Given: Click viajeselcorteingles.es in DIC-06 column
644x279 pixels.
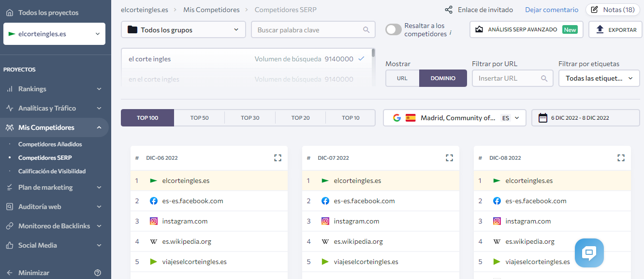Looking at the screenshot, I should [194, 262].
